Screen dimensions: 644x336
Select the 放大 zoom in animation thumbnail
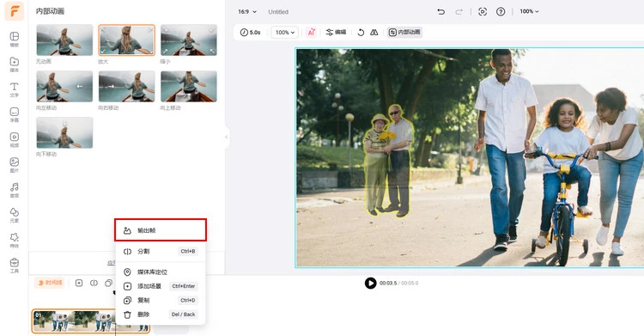click(x=126, y=40)
